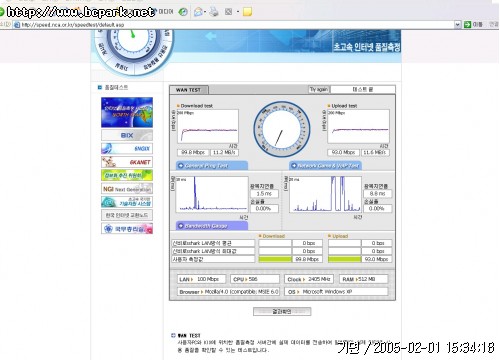Click the IE History toolbar icon
Viewport: 500px width, 360px height.
(x=183, y=12)
